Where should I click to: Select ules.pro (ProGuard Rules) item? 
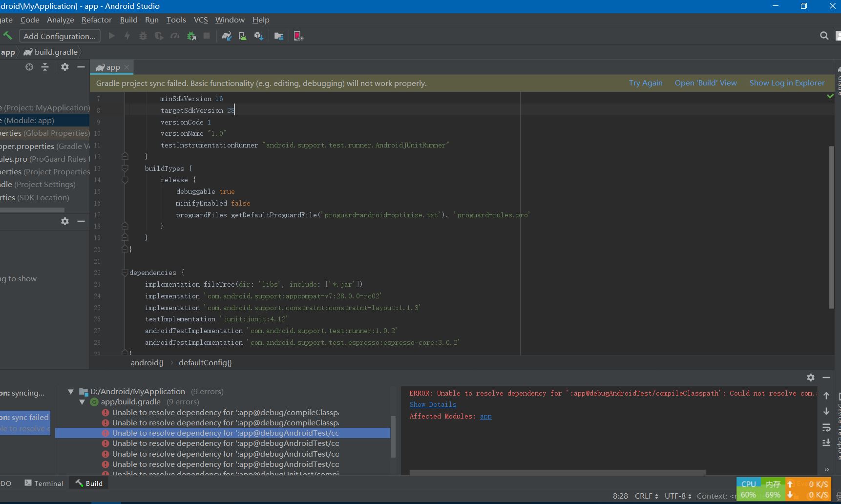pyautogui.click(x=44, y=159)
